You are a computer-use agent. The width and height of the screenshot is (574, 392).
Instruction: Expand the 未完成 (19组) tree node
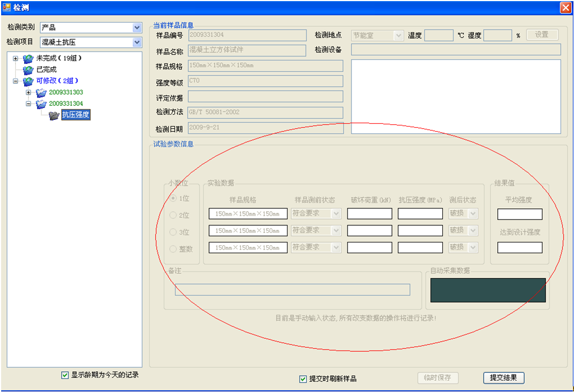tap(16, 59)
